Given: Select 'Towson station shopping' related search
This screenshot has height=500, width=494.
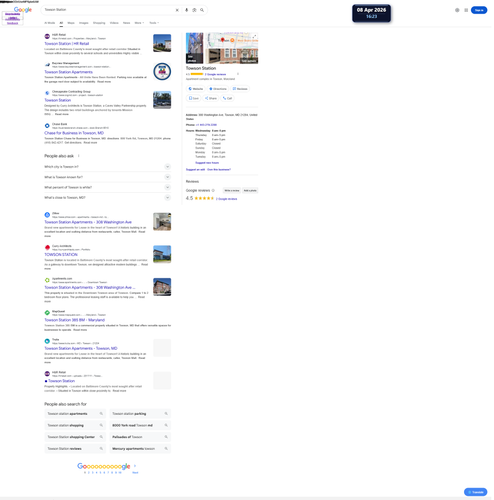Looking at the screenshot, I should [x=75, y=426].
